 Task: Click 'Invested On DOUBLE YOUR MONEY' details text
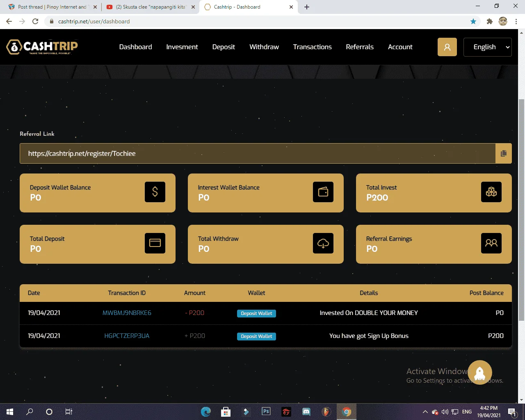tap(369, 313)
